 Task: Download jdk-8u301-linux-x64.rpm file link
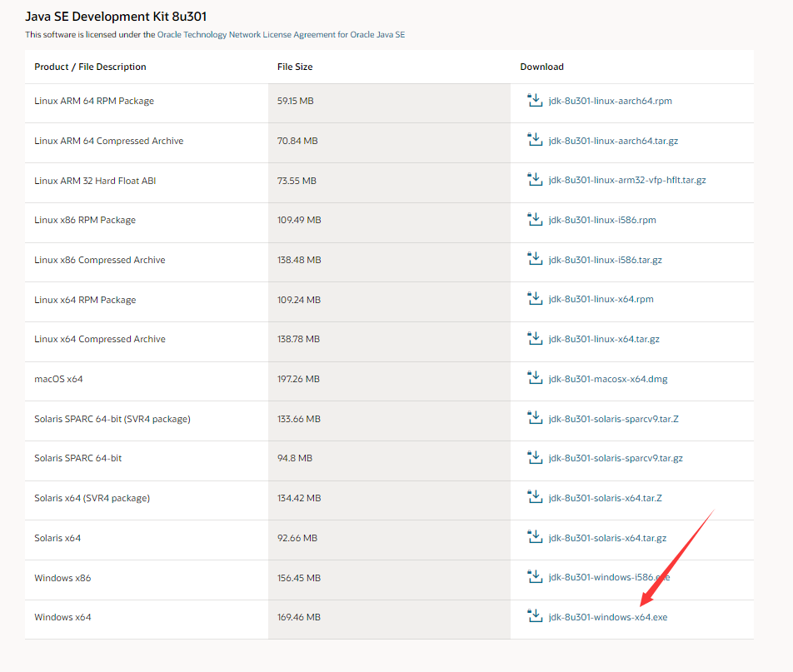pos(601,299)
